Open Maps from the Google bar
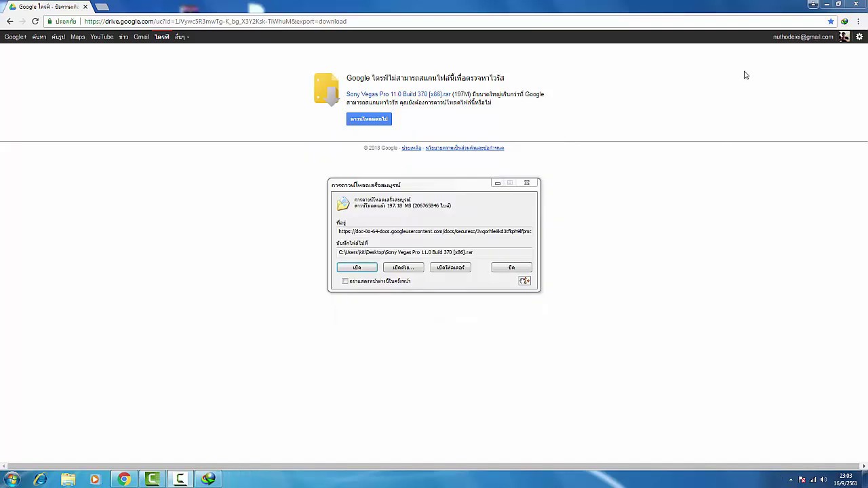 (77, 37)
